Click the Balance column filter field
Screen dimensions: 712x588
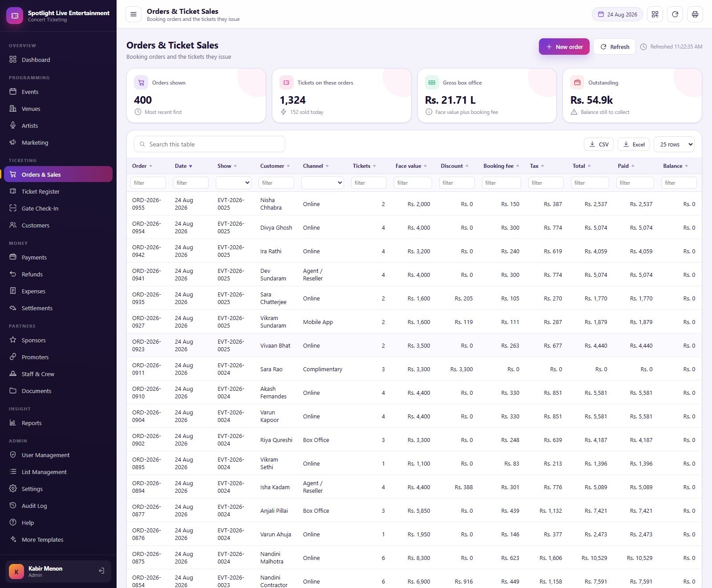pyautogui.click(x=679, y=183)
